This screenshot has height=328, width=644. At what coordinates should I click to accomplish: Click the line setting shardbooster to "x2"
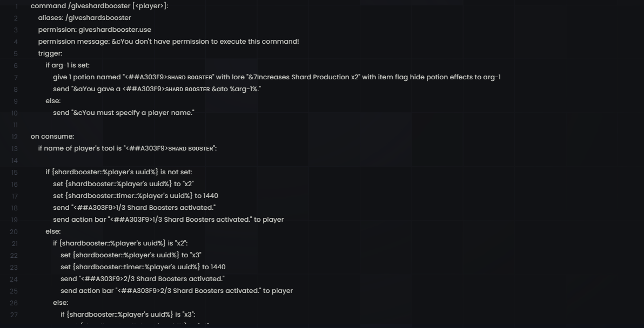pos(123,184)
